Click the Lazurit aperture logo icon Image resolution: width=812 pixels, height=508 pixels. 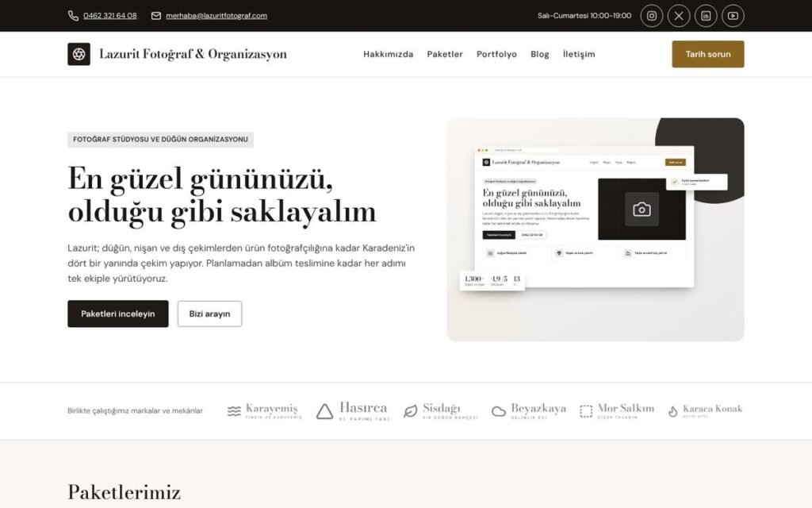79,54
